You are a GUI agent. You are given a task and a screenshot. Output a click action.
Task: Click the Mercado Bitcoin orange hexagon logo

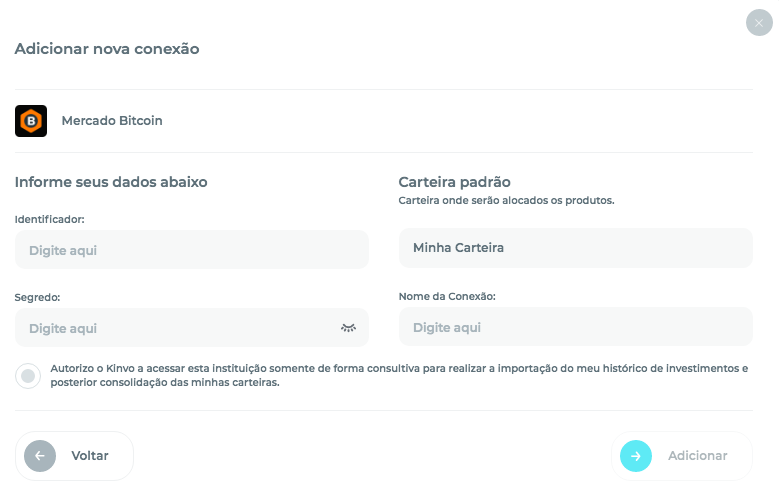click(x=31, y=121)
